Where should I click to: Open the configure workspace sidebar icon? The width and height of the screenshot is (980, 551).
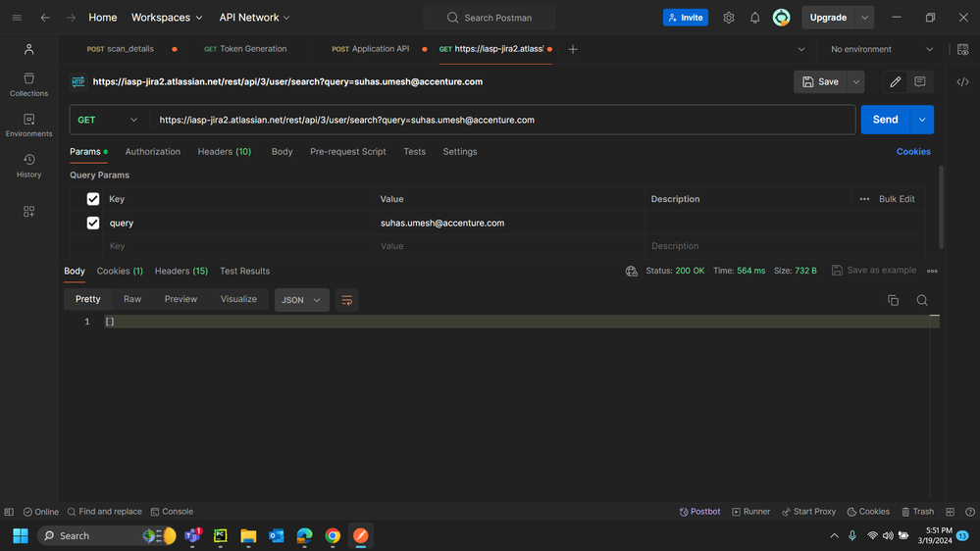tap(28, 212)
